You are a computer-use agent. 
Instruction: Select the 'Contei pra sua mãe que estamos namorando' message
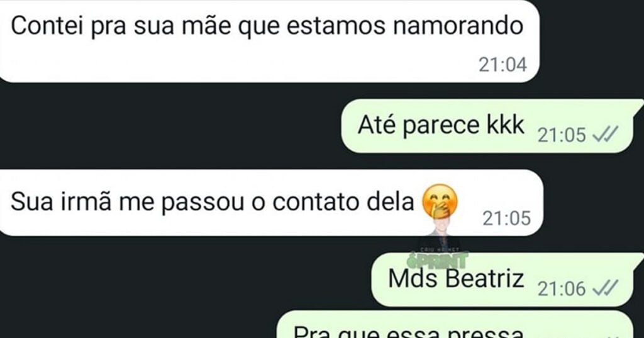(269, 41)
